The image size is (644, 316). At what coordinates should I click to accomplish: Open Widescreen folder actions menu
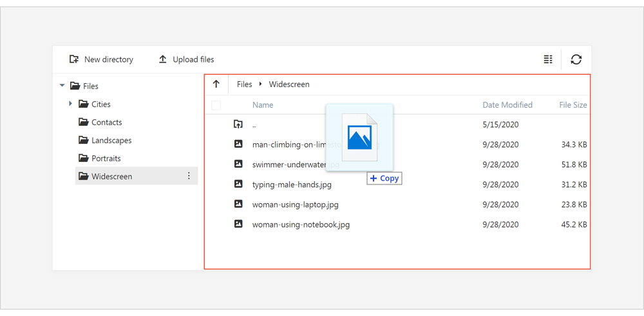(x=189, y=176)
